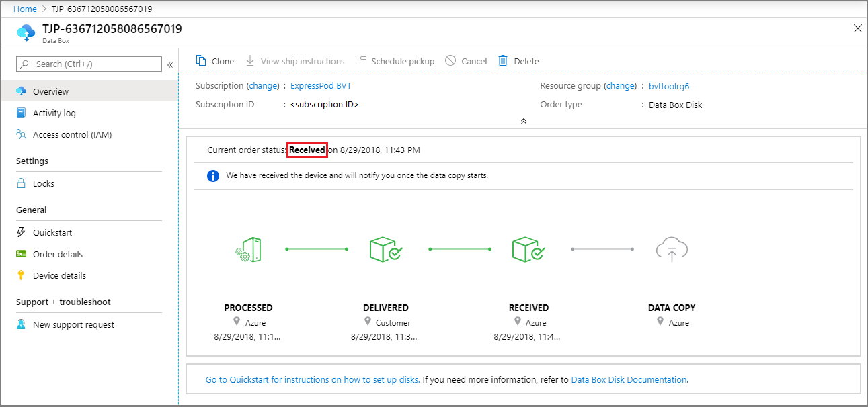Select Locks under Settings
868x407 pixels.
[x=89, y=183]
